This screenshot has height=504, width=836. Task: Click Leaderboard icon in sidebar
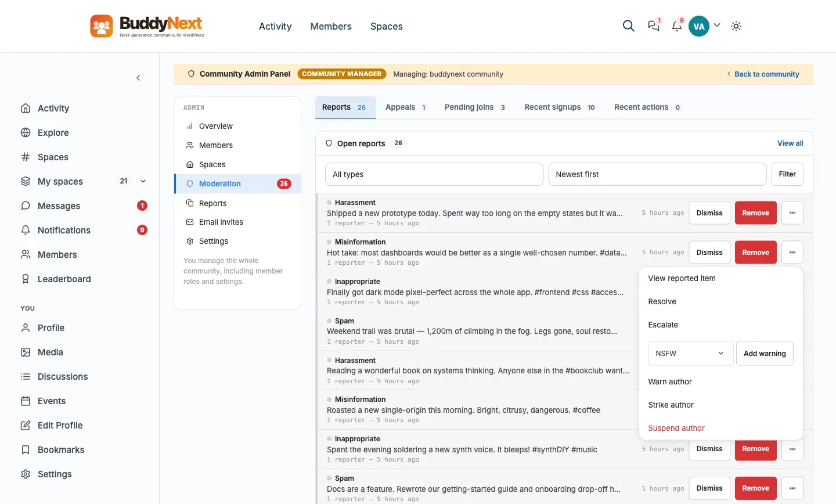(26, 279)
